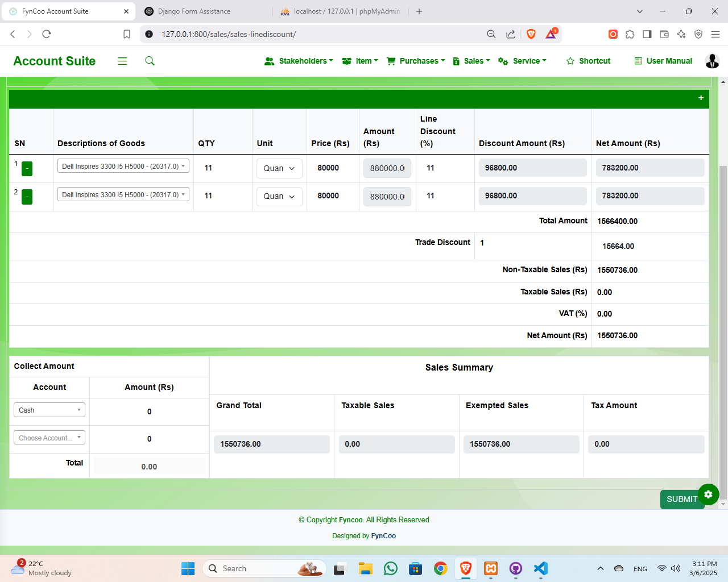This screenshot has width=728, height=582.
Task: Click the browser back arrow
Action: click(x=13, y=34)
